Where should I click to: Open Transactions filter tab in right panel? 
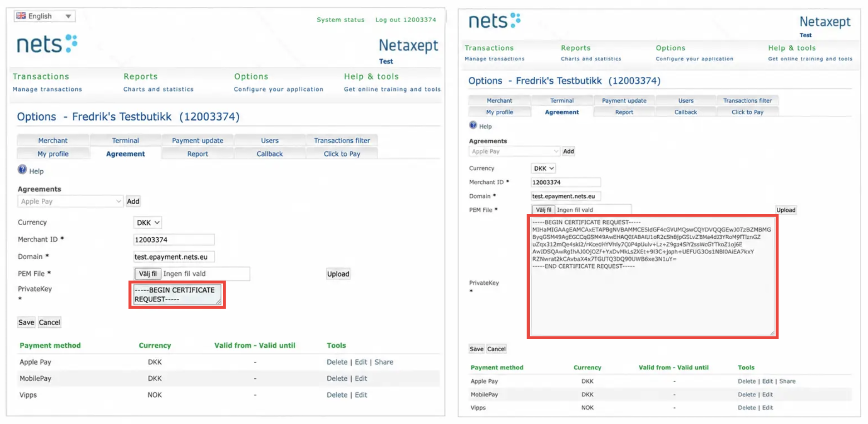pyautogui.click(x=748, y=100)
